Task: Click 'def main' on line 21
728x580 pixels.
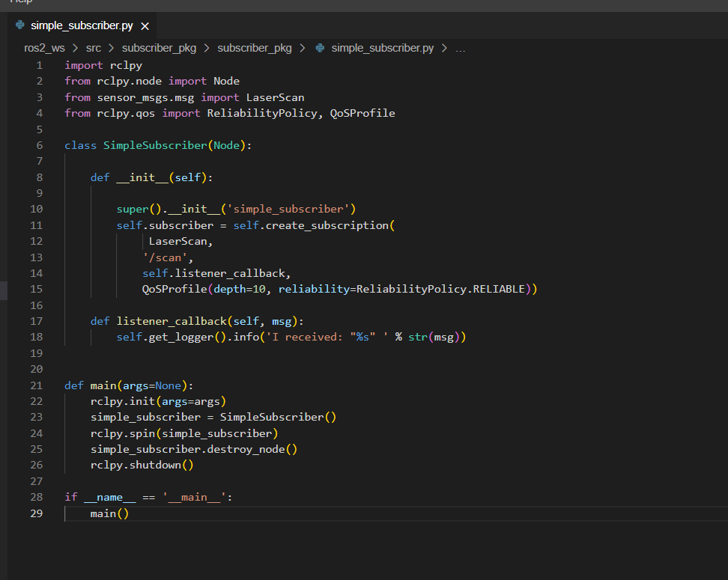Action: (91, 386)
